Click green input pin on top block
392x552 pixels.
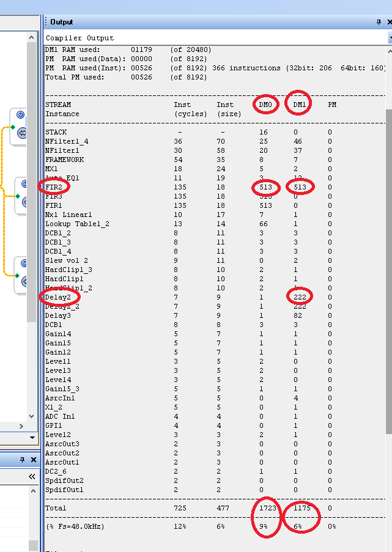point(12,127)
